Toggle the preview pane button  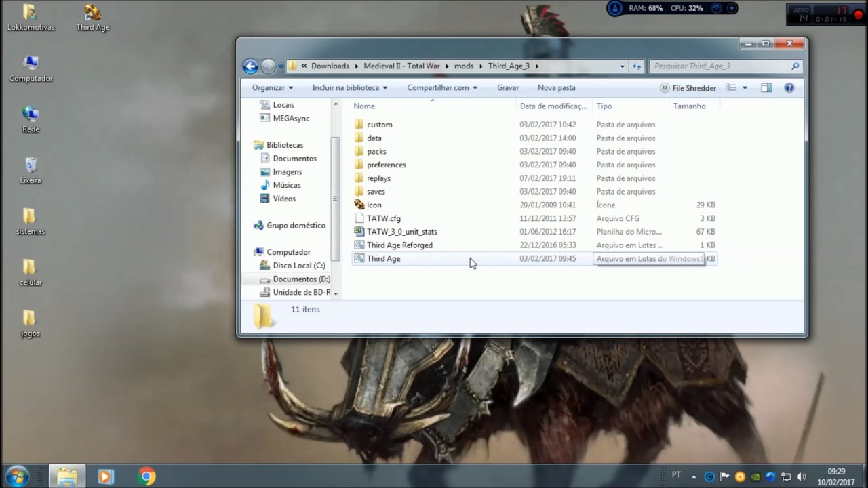pyautogui.click(x=766, y=88)
